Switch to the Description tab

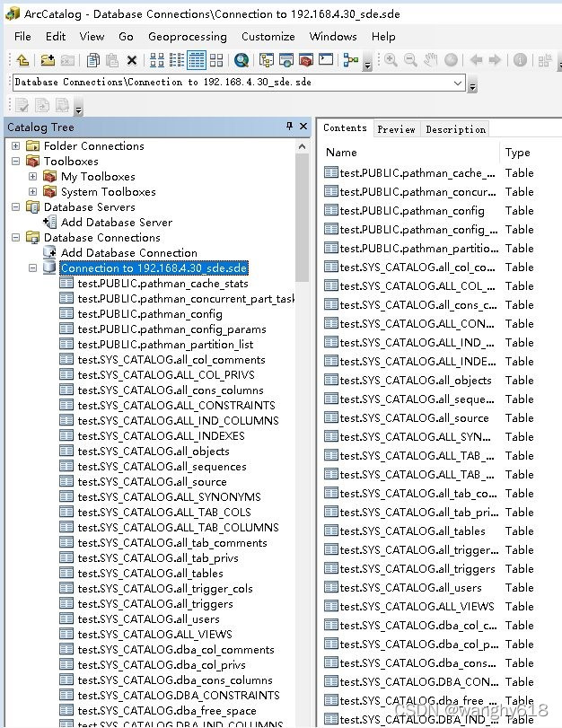coord(456,129)
